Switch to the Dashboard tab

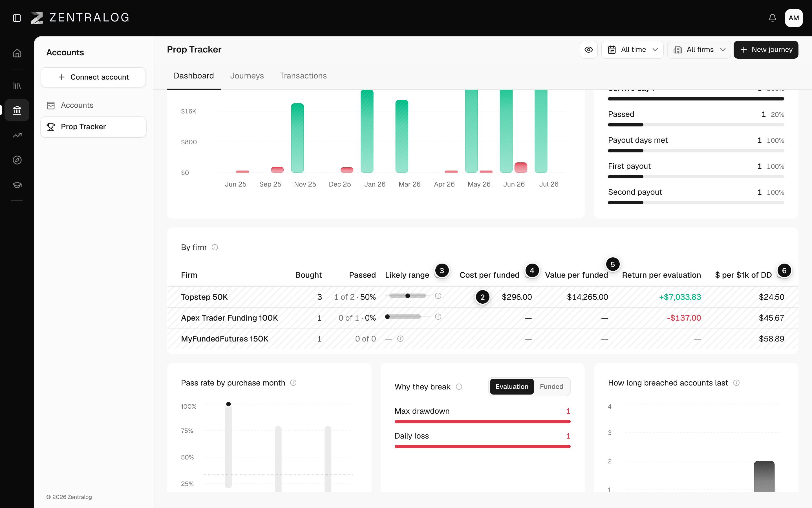click(x=194, y=76)
